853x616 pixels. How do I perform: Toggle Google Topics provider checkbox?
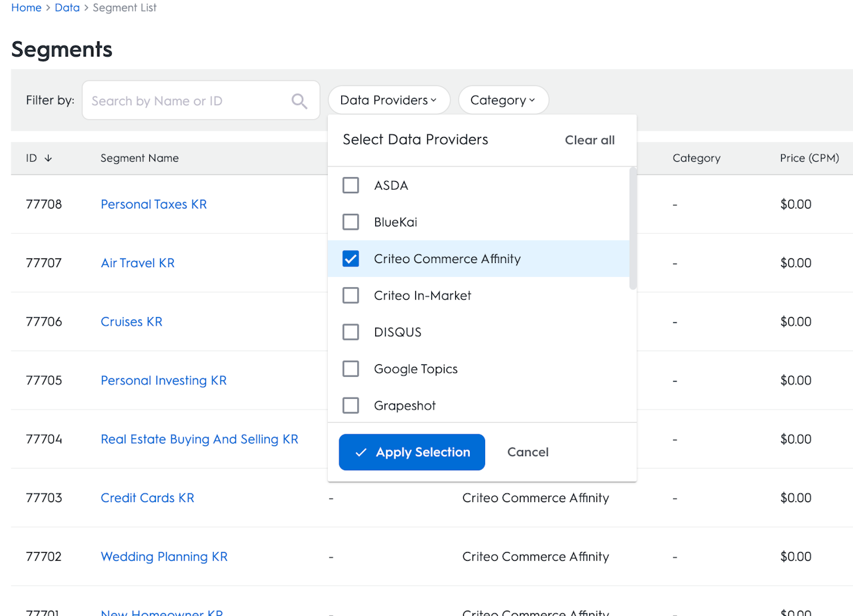tap(351, 368)
